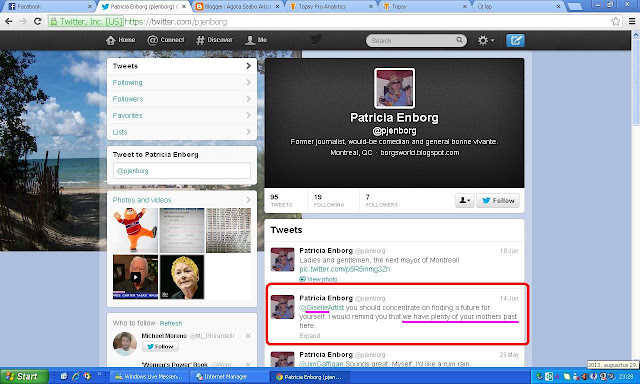Open the orange mascot photo thumbnail
The image size is (640, 384).
(x=135, y=230)
